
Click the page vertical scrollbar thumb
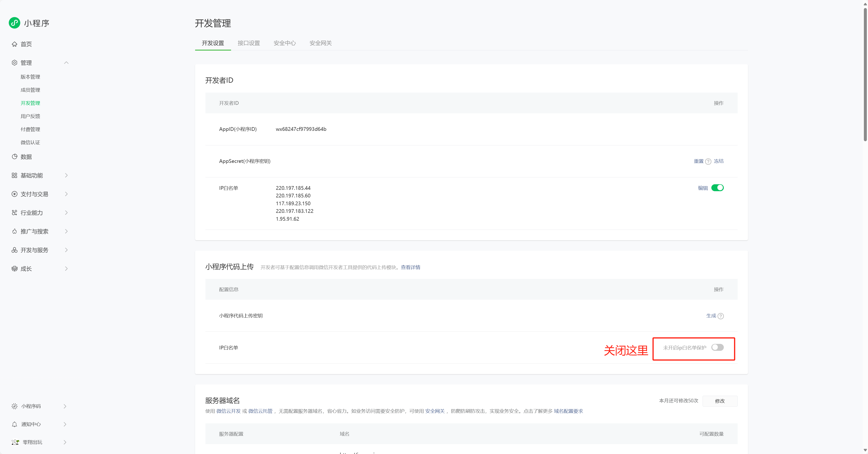(x=865, y=74)
